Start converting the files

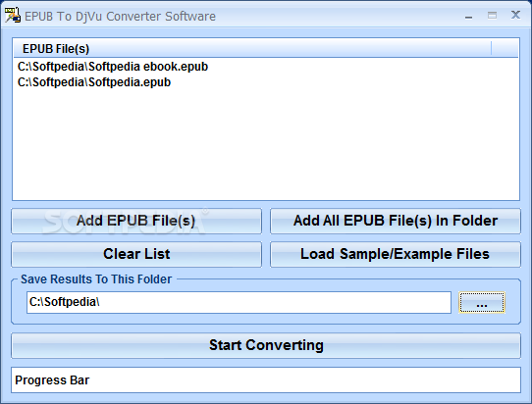[x=266, y=345]
